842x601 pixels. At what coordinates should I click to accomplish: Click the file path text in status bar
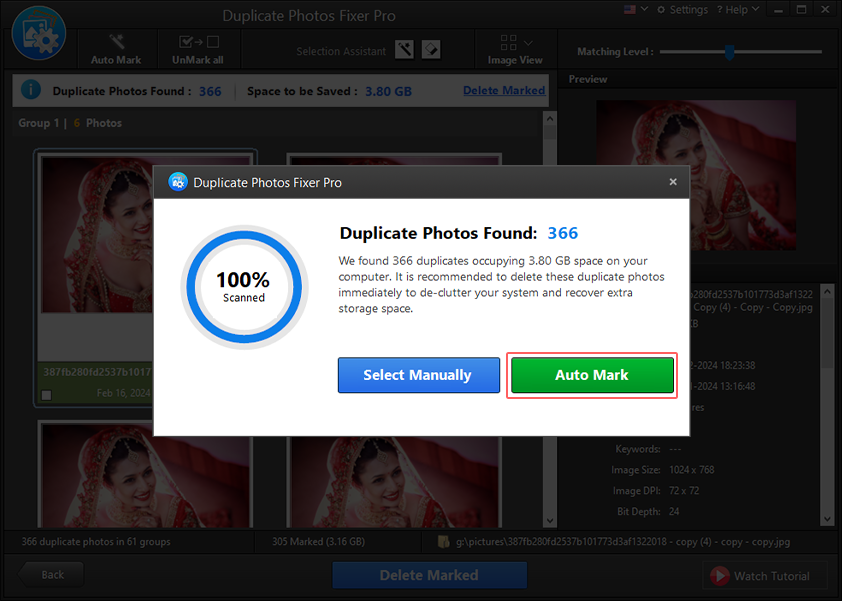pos(623,542)
